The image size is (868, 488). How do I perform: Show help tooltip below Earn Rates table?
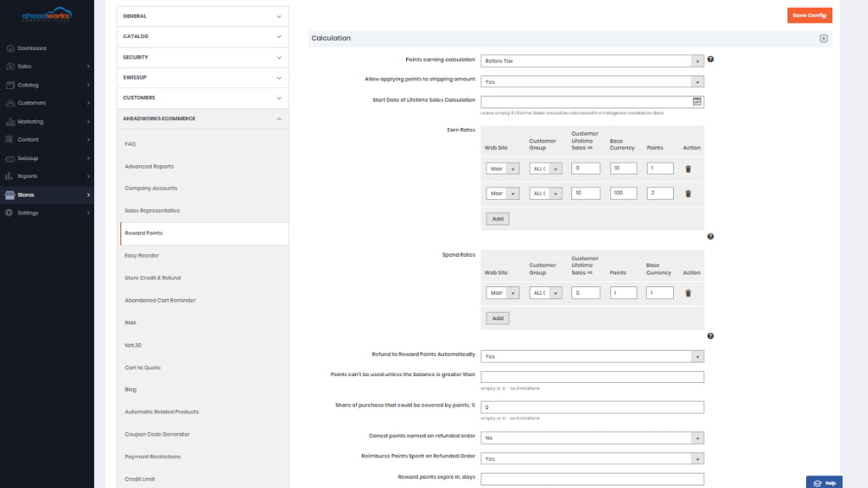710,236
